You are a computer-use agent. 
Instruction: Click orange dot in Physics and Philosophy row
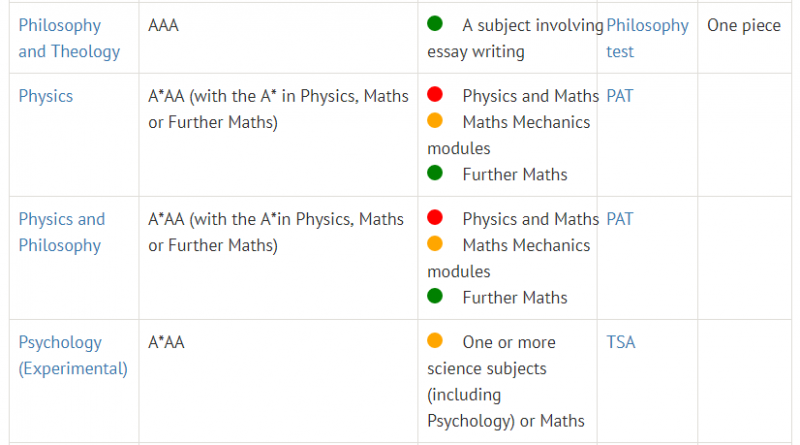pyautogui.click(x=435, y=243)
